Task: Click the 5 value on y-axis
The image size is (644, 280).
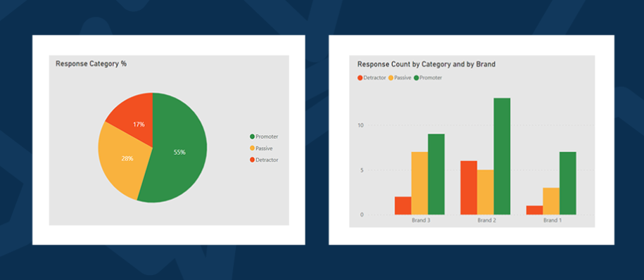Action: (362, 170)
